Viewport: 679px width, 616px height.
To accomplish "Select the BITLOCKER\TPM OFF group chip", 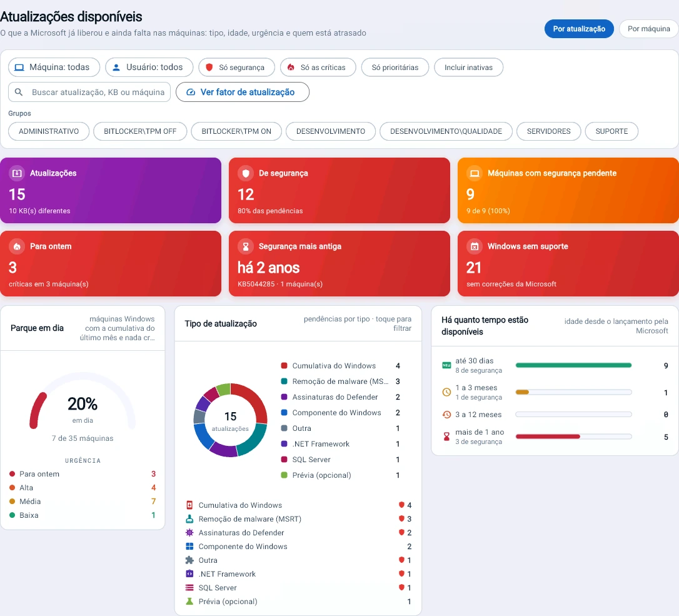I will 140,131.
